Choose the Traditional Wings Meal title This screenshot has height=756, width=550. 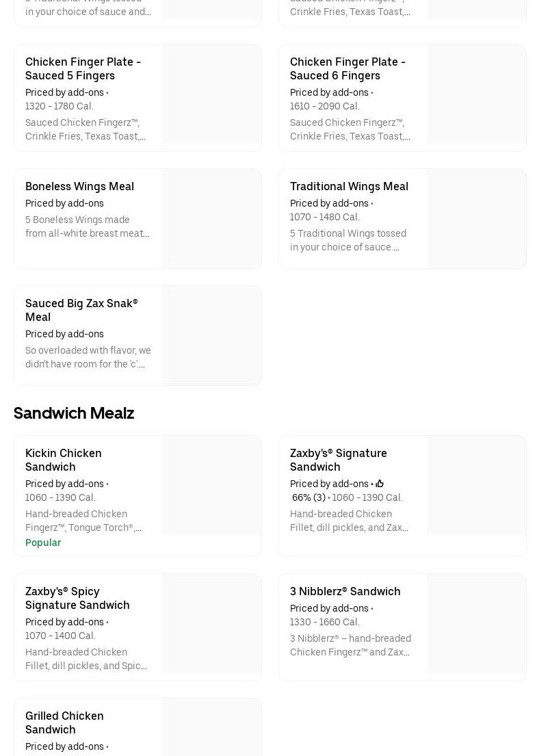349,186
